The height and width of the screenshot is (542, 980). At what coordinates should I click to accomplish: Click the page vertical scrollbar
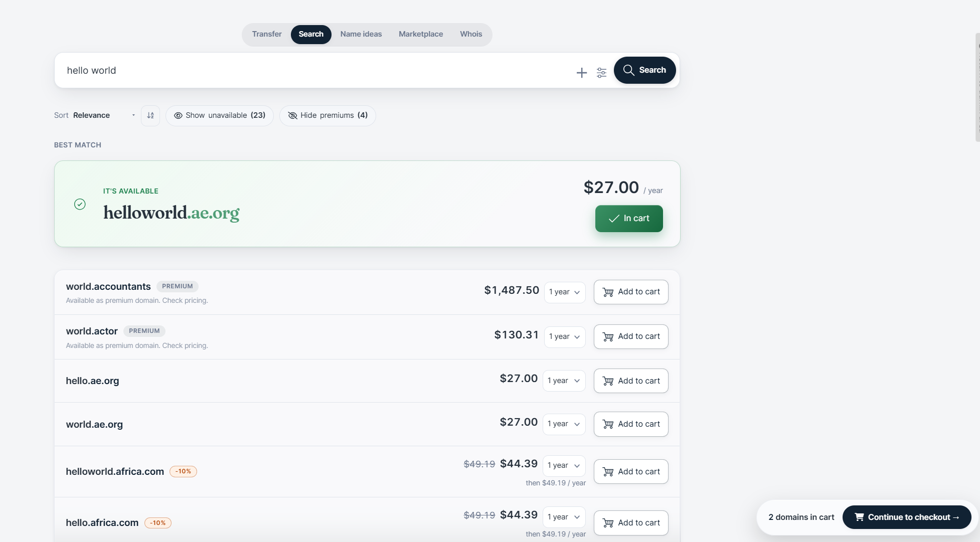(x=977, y=88)
